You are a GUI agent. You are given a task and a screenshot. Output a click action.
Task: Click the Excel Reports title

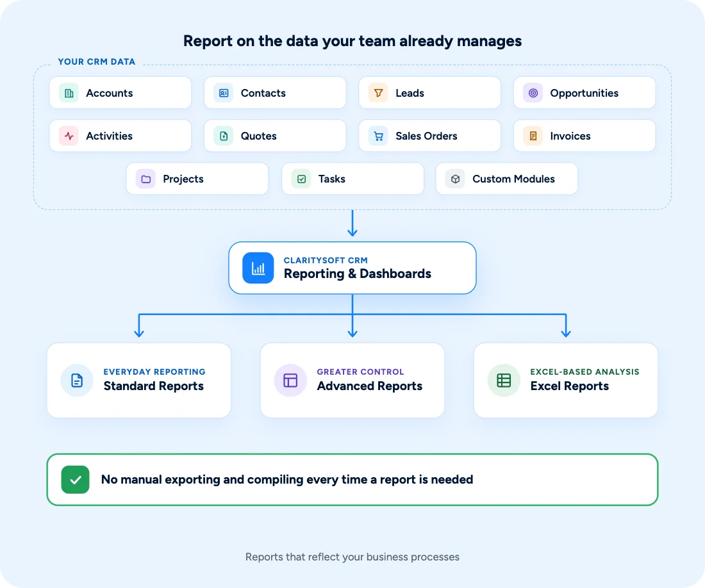569,386
